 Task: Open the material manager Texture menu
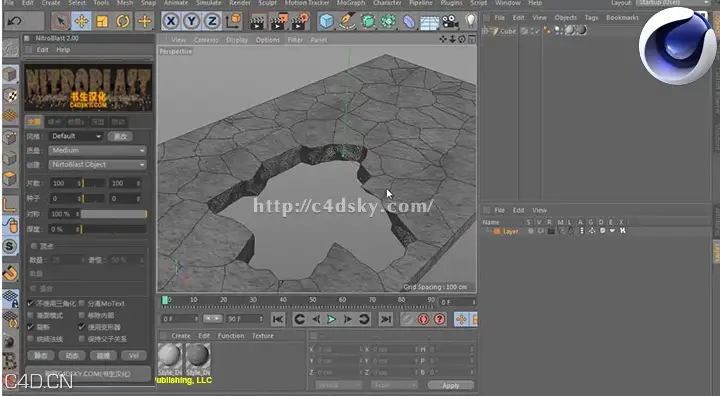(263, 336)
